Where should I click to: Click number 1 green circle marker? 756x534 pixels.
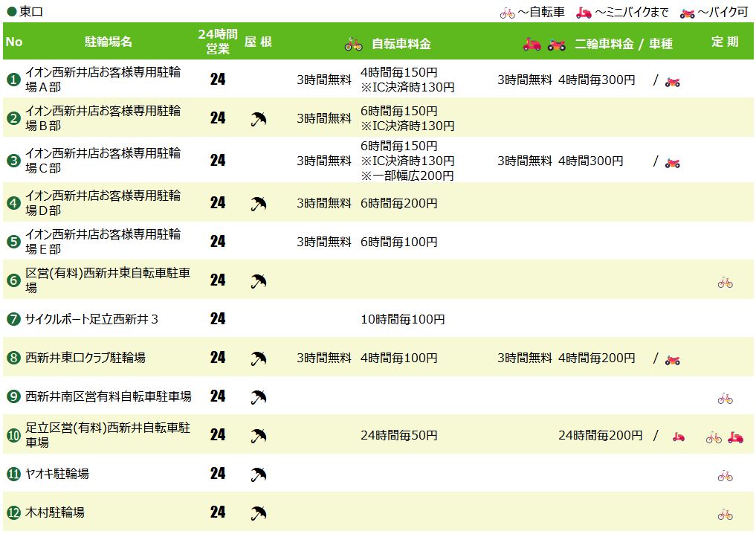coord(13,80)
